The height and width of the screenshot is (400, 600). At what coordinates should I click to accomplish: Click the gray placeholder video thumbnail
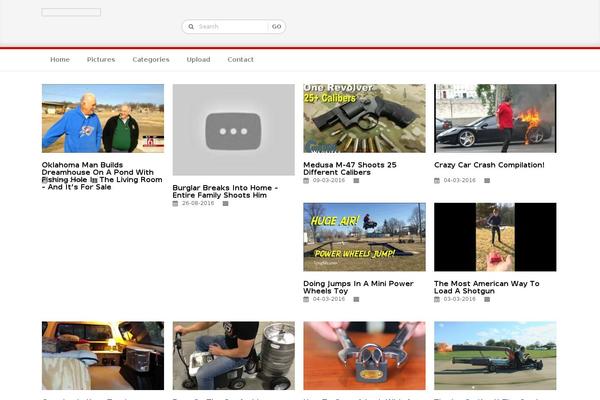tap(234, 130)
